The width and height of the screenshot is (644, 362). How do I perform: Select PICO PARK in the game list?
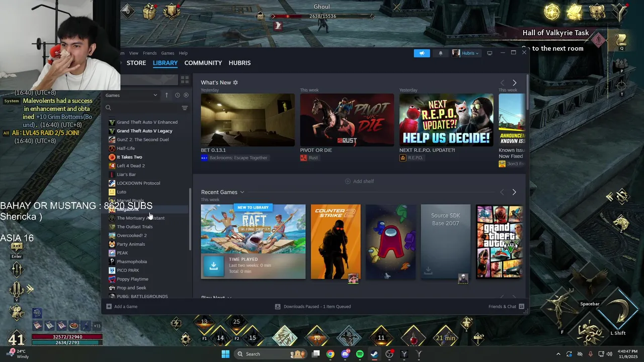click(x=128, y=270)
